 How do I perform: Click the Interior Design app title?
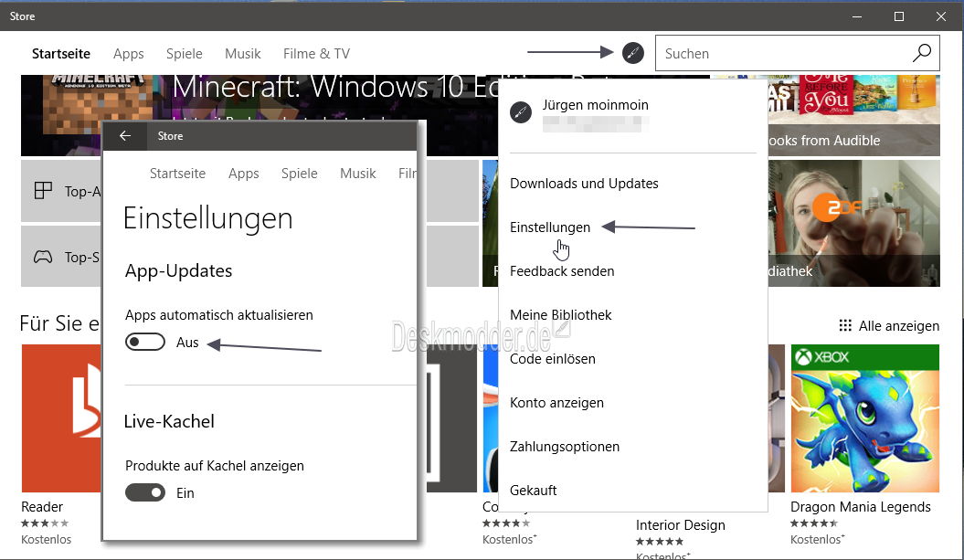[680, 525]
